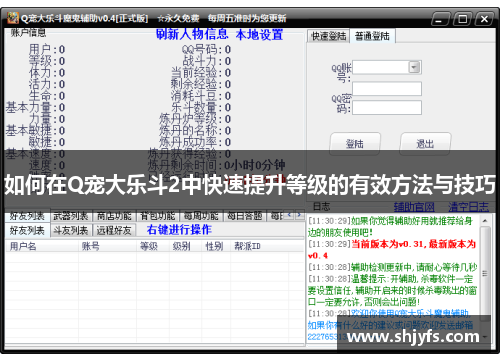The image size is (500, 362).
Task: Minimize the window
Action: (x=440, y=19)
